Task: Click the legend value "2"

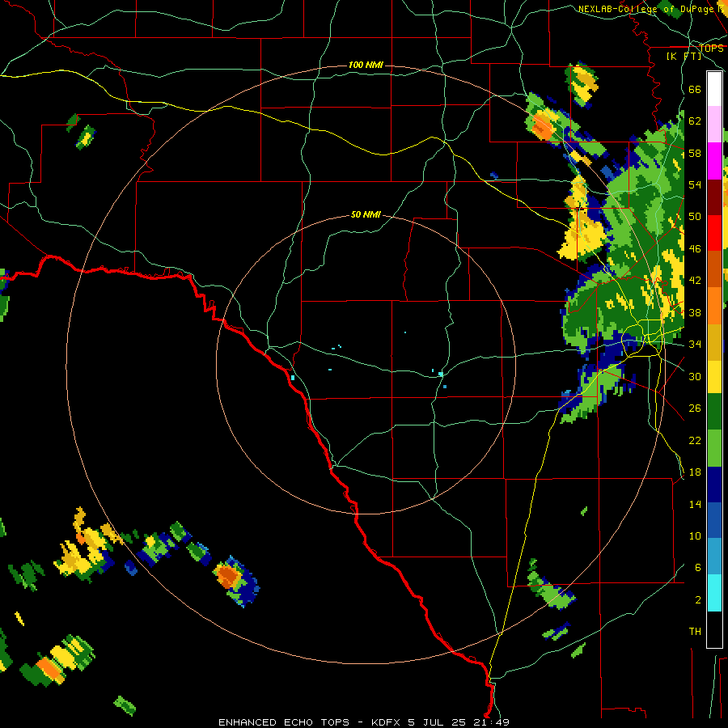Action: [698, 600]
